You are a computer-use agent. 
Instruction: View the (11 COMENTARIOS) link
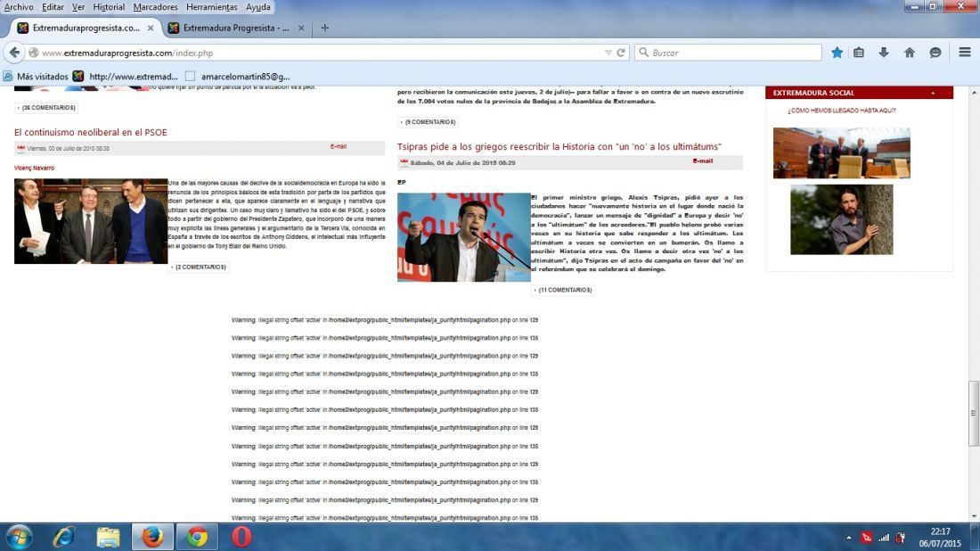point(564,290)
